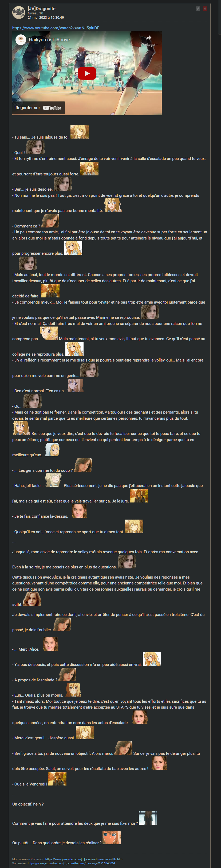Play the Haikyuu ost video
Screen dimensions: 221x868
[87, 73]
